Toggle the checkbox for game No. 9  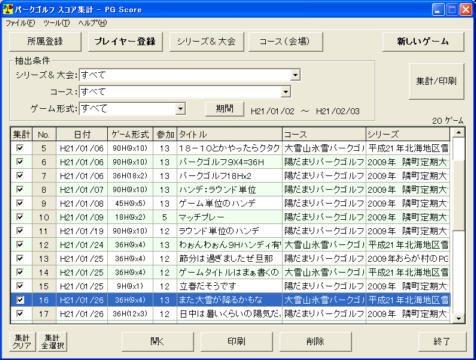click(20, 203)
